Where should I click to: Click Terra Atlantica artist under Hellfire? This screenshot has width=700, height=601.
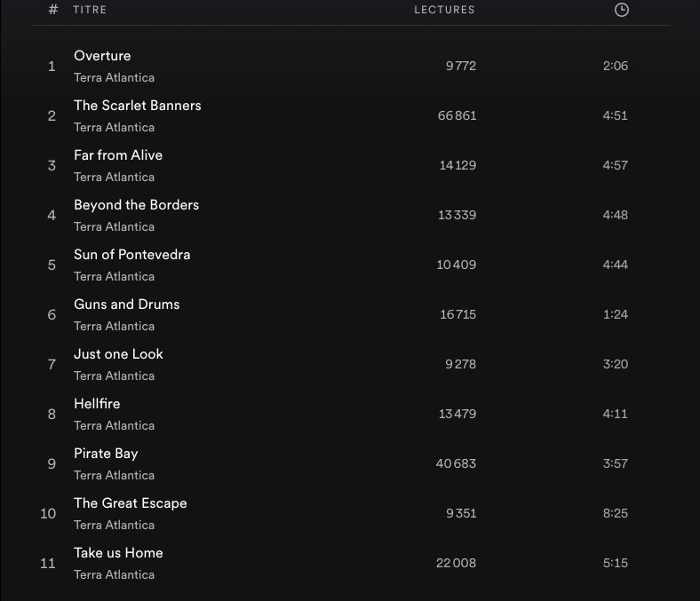tap(114, 426)
